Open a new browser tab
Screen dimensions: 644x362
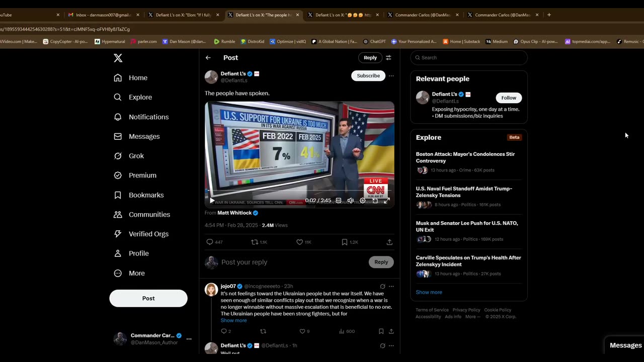pos(549,15)
